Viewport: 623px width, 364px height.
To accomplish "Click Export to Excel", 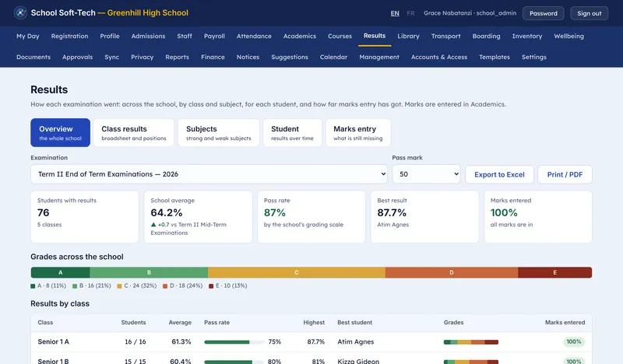I will point(499,175).
